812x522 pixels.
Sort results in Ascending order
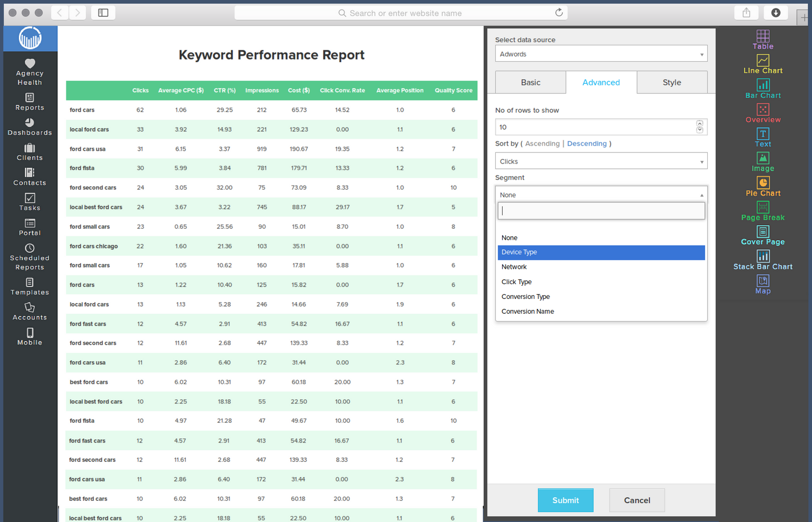coord(542,143)
